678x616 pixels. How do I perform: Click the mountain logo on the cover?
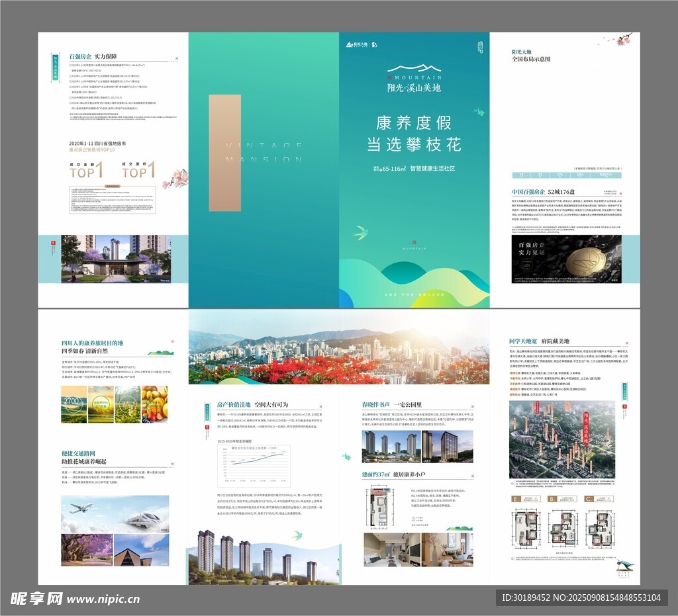click(x=414, y=68)
